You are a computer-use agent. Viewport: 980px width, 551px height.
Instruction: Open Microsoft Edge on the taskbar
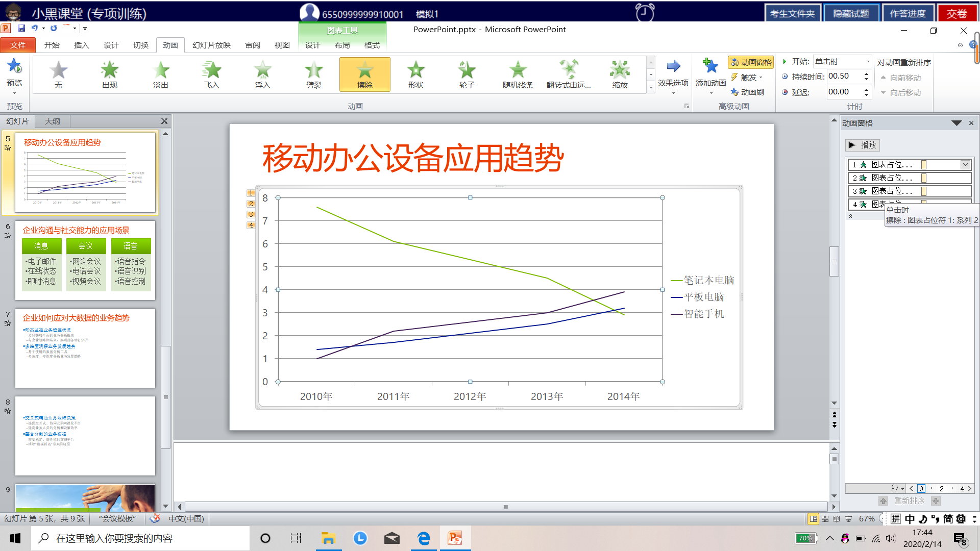[x=424, y=538]
